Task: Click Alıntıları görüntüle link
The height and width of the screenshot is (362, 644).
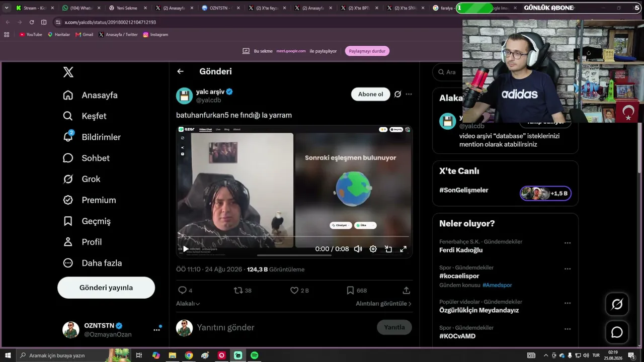Action: coord(383,304)
